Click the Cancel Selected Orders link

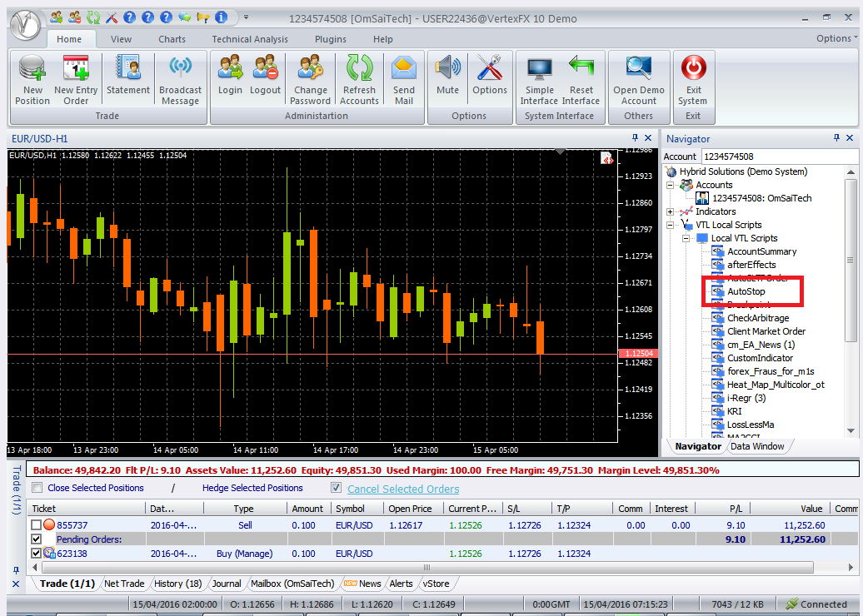point(403,489)
